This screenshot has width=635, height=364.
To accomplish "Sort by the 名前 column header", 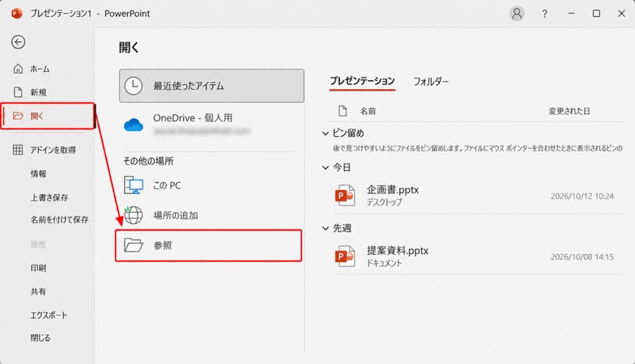I will (x=368, y=112).
